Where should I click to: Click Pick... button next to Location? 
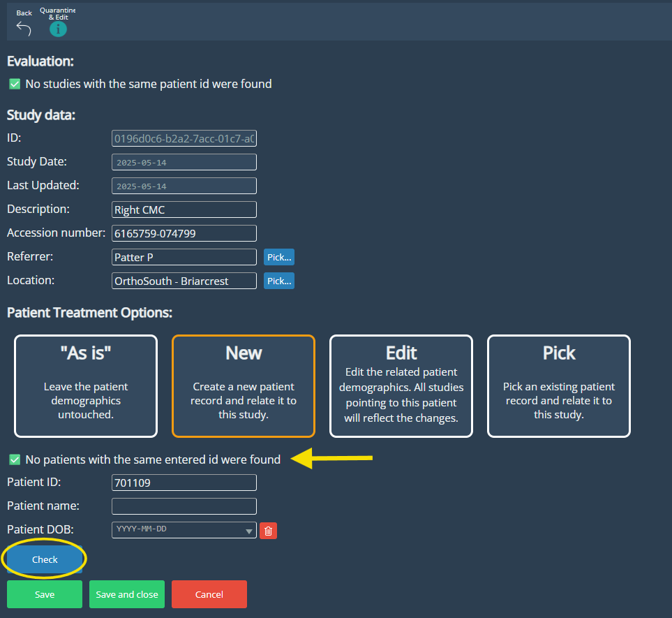pyautogui.click(x=279, y=281)
